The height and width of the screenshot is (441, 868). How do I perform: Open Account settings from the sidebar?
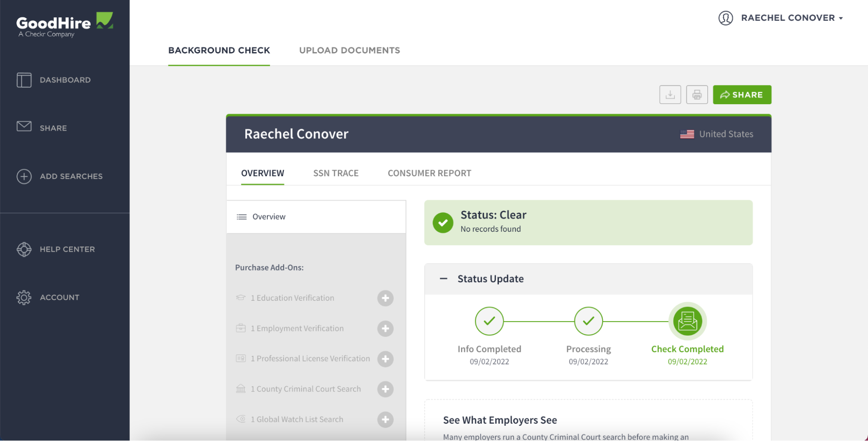click(59, 297)
